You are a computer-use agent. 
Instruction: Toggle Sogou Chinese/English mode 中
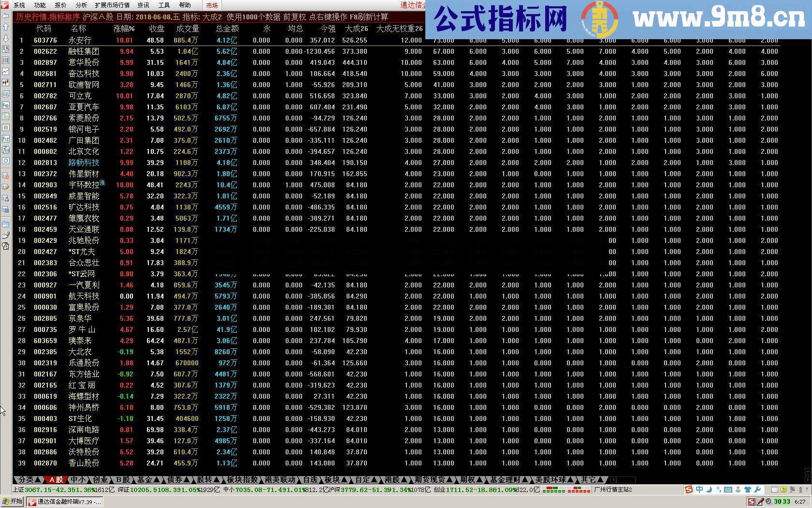click(x=699, y=490)
